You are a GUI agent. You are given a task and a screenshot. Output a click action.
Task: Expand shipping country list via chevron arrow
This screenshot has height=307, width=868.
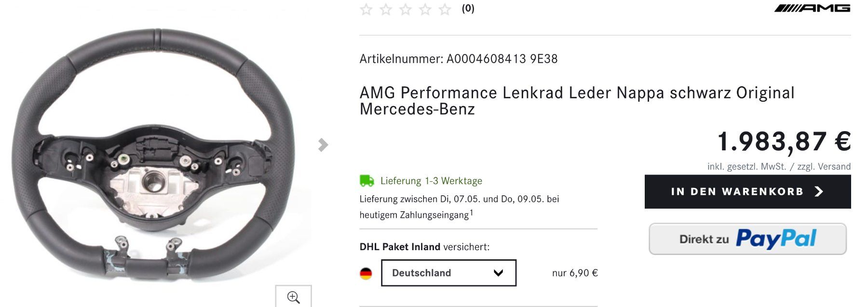coord(499,273)
